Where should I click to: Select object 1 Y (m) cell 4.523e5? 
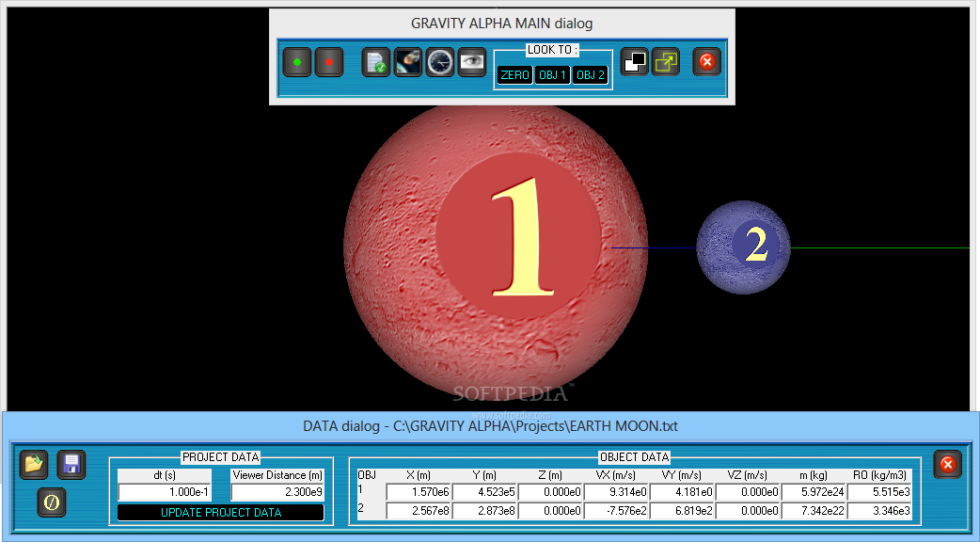[x=484, y=492]
